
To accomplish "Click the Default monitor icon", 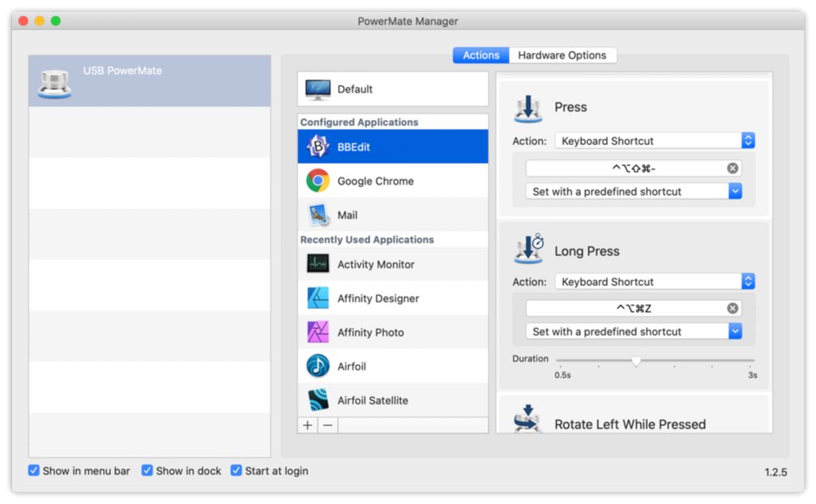I will (318, 89).
